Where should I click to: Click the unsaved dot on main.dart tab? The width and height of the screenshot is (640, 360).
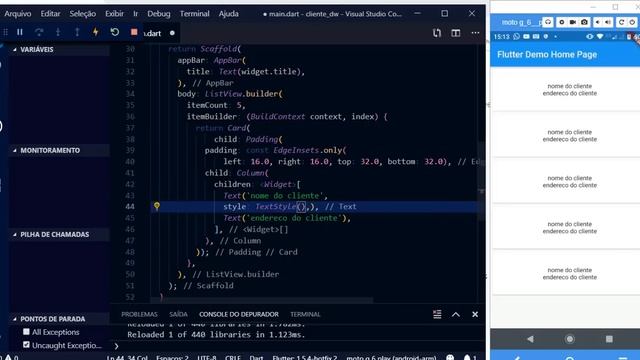[x=172, y=33]
